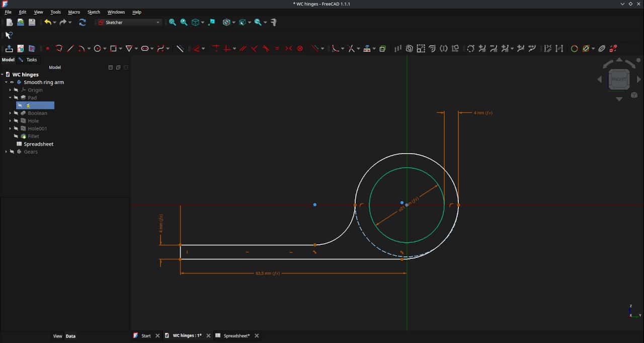The height and width of the screenshot is (343, 644).
Task: Apply the Symmetric constraint
Action: [289, 49]
